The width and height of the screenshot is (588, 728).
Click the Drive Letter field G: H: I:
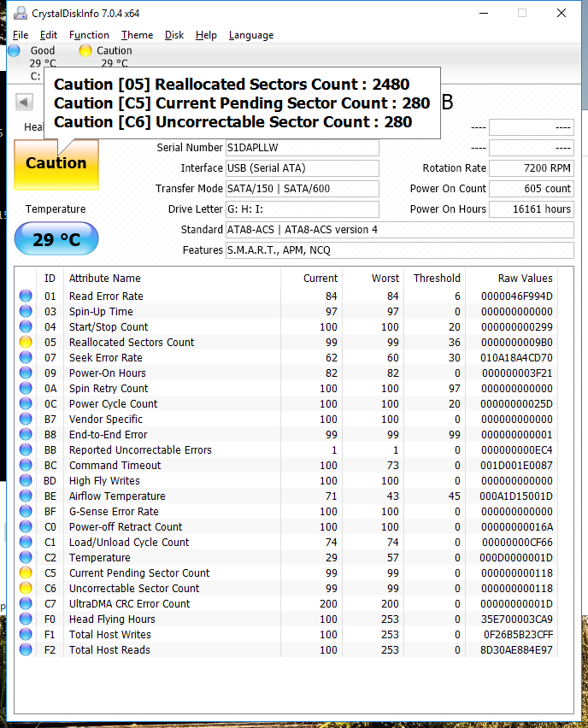(x=303, y=209)
